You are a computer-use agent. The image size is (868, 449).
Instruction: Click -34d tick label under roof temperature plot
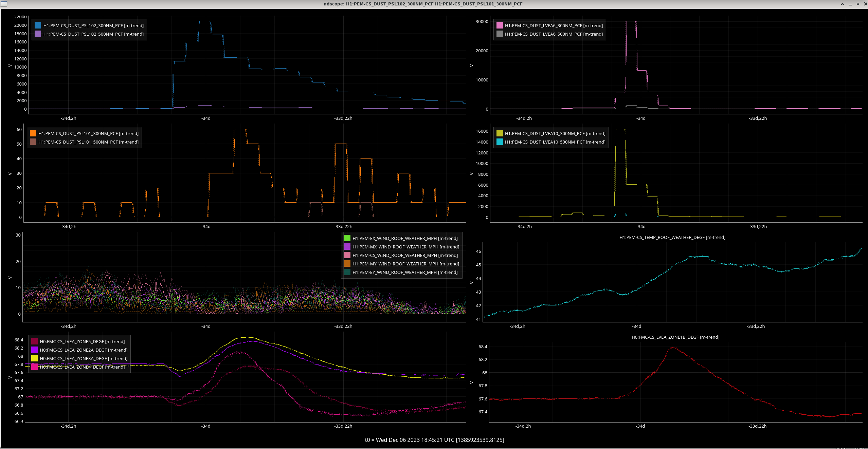636,326
